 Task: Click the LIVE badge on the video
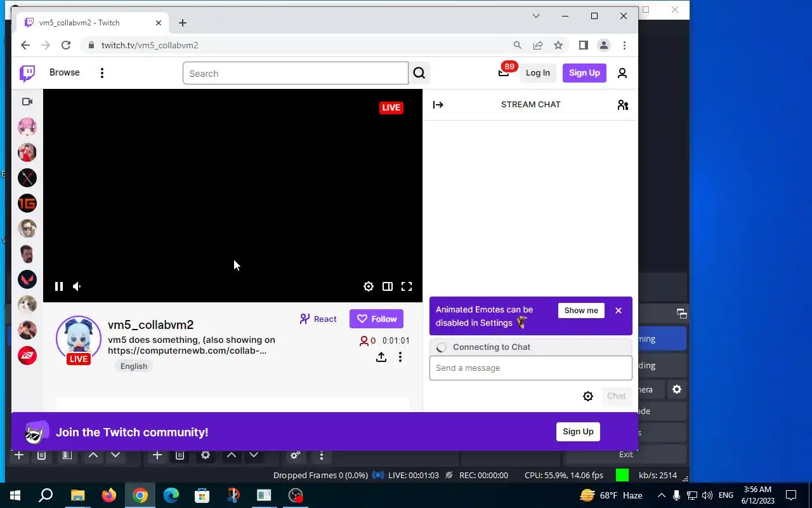pyautogui.click(x=391, y=107)
